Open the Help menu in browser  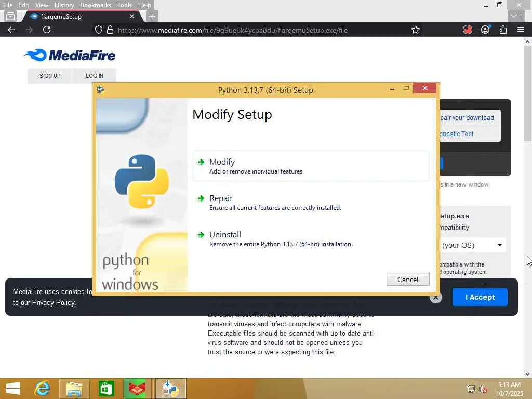(x=144, y=5)
